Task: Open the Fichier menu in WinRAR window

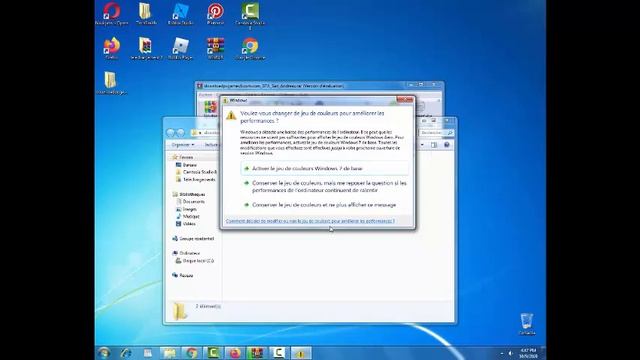Action: tap(205, 95)
